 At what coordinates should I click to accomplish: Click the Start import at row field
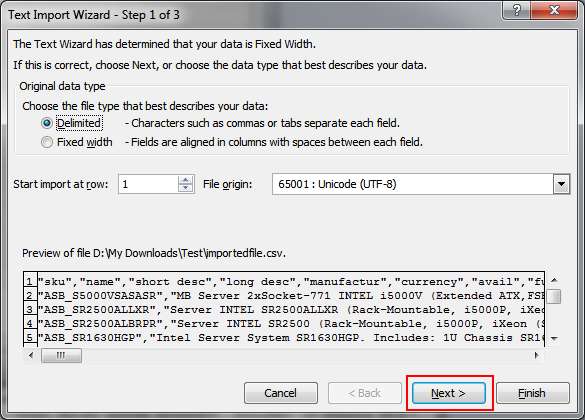click(x=148, y=184)
